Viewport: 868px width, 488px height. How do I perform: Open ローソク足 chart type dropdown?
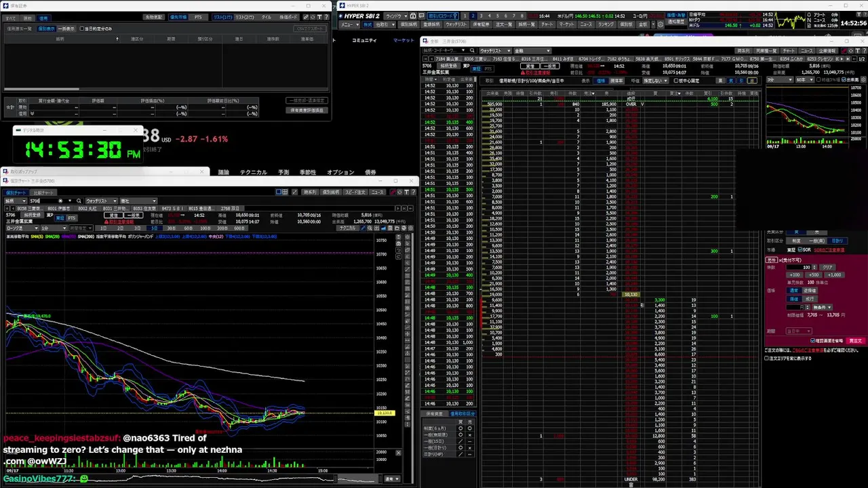click(x=21, y=228)
